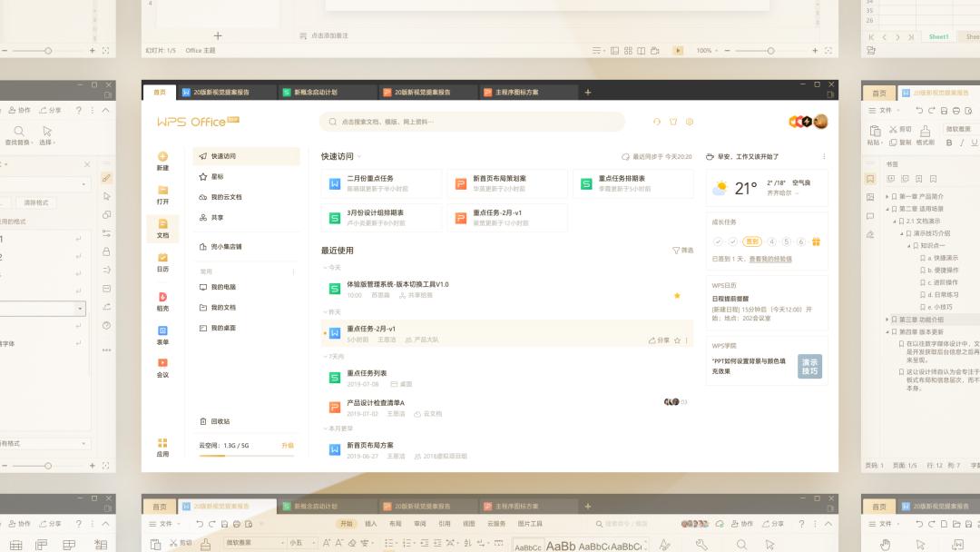Select the 稻壳 (Docer) sidebar icon
The width and height of the screenshot is (980, 552).
(x=163, y=300)
